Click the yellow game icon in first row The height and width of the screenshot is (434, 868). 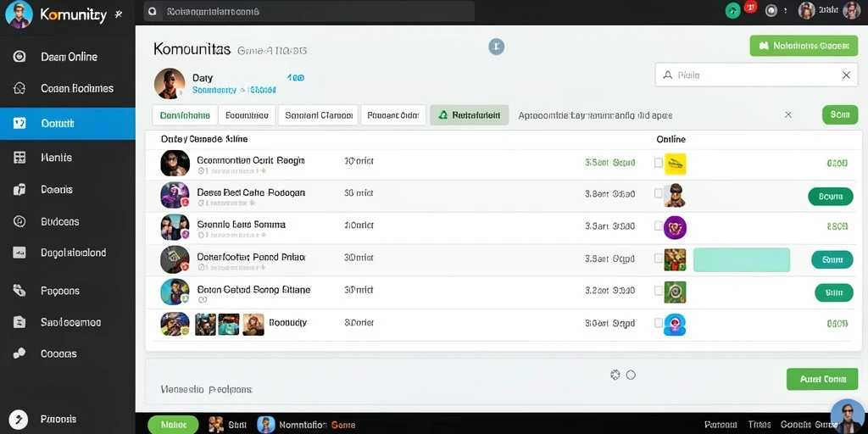(x=676, y=164)
